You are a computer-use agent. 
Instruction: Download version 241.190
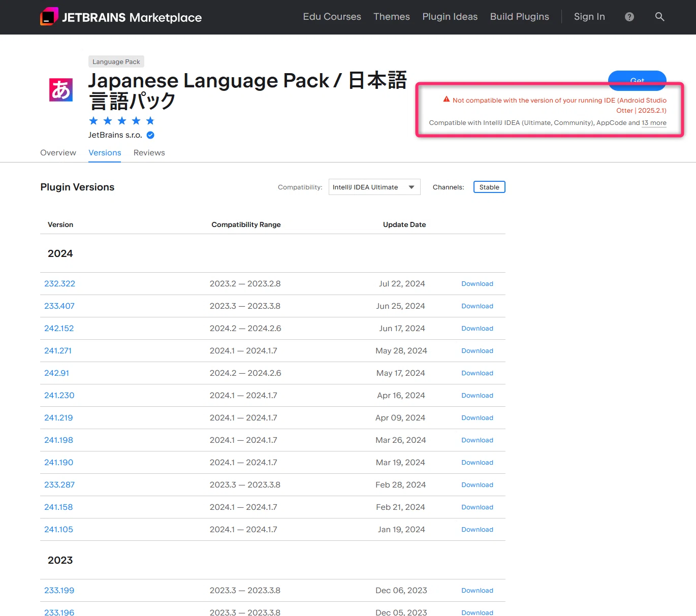(x=477, y=463)
